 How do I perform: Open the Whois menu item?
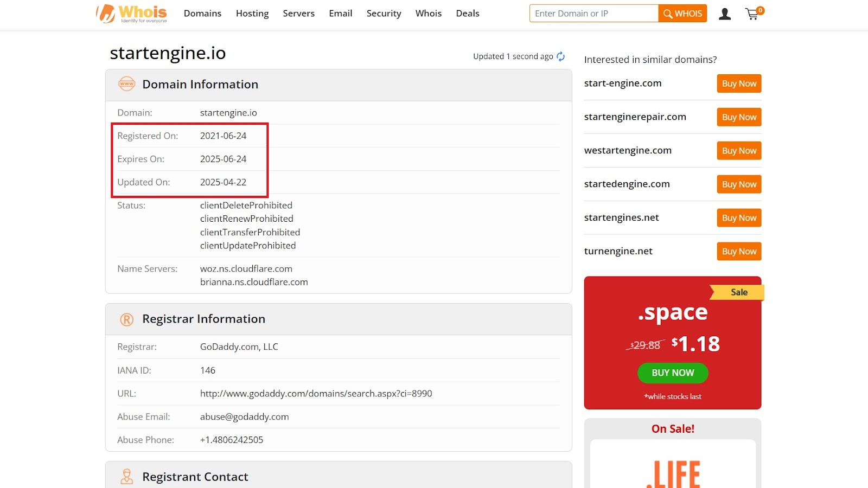coord(429,14)
